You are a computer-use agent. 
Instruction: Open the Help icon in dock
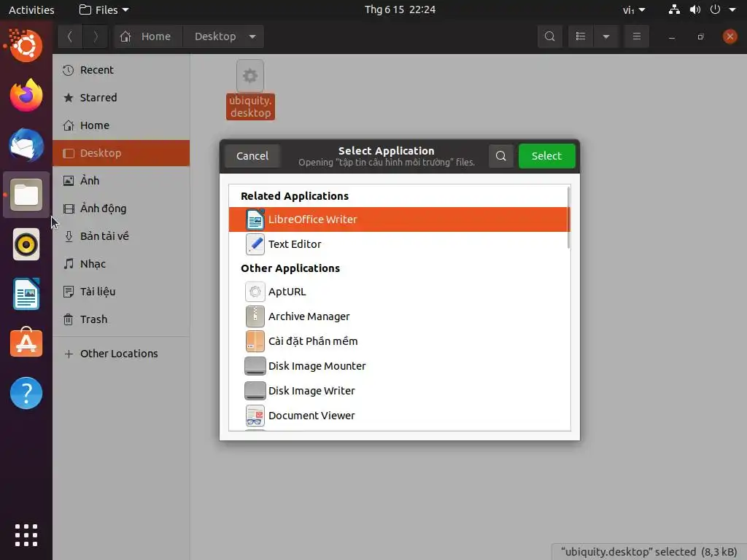pos(26,393)
